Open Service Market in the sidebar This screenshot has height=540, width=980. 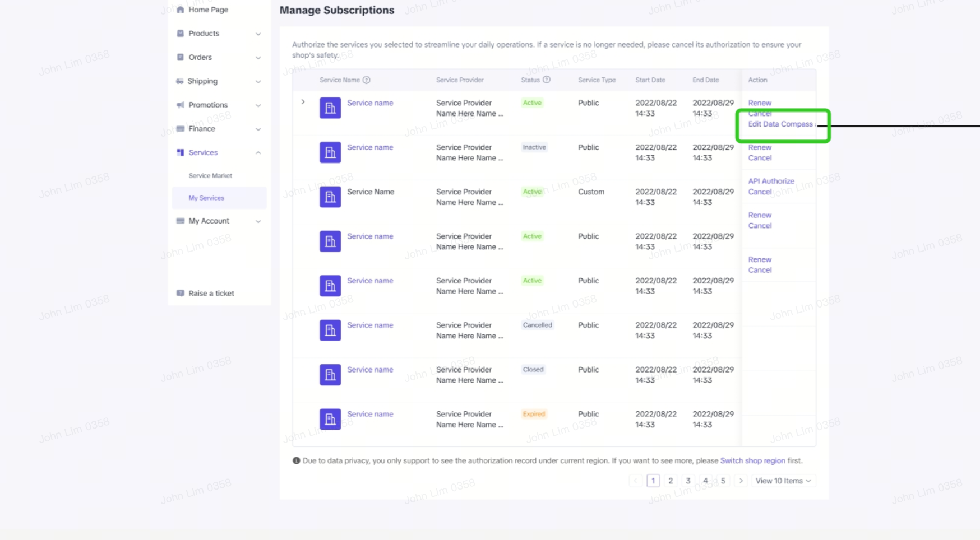click(x=210, y=176)
